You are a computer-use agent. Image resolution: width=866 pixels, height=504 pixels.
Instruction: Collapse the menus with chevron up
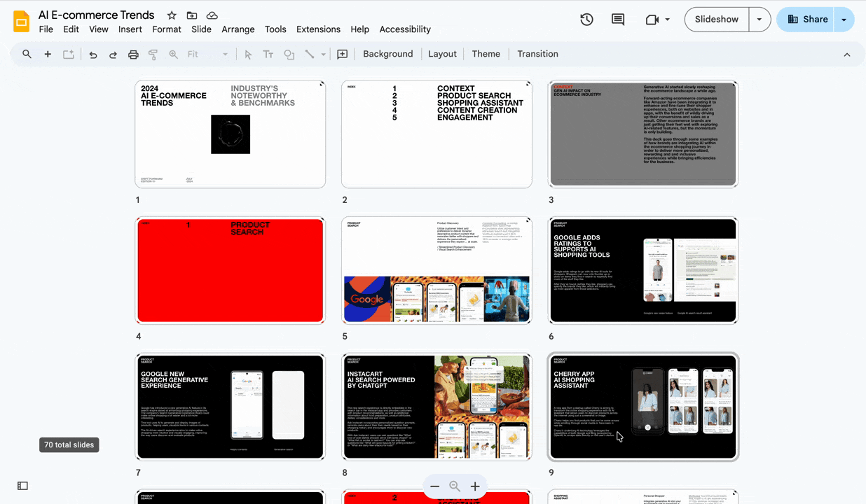coord(846,54)
